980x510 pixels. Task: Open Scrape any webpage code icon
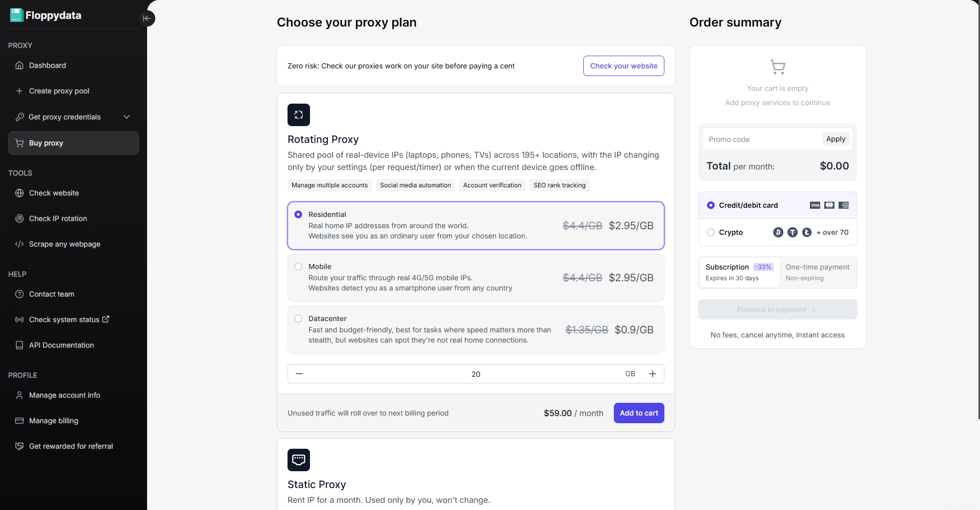click(19, 244)
